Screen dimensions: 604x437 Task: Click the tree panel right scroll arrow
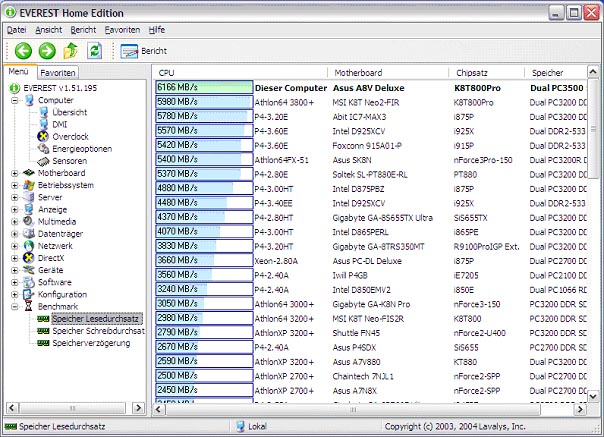tap(138, 408)
